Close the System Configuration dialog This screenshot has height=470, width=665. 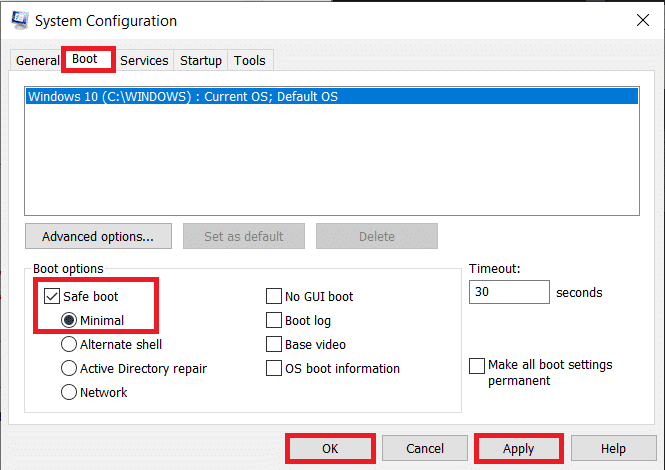click(x=641, y=19)
